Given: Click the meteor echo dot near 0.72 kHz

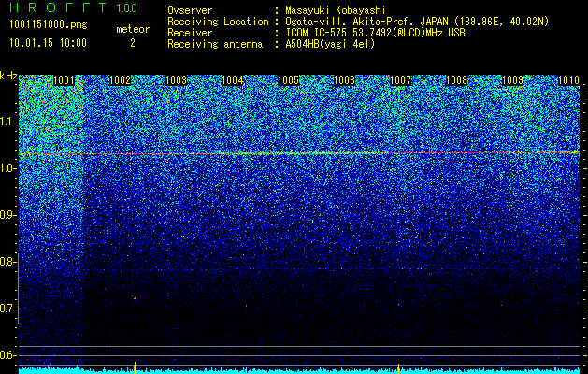Looking at the screenshot, I should [135, 298].
